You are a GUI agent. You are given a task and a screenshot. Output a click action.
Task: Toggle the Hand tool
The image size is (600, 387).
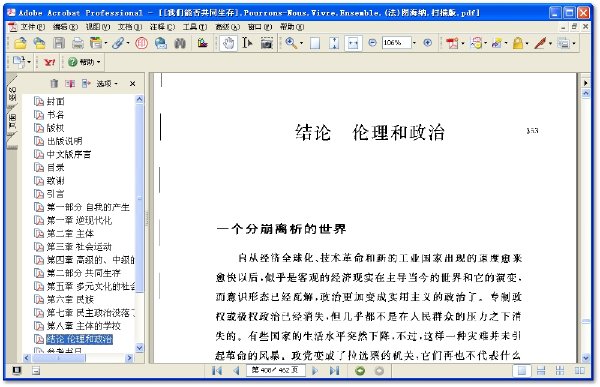[x=228, y=43]
